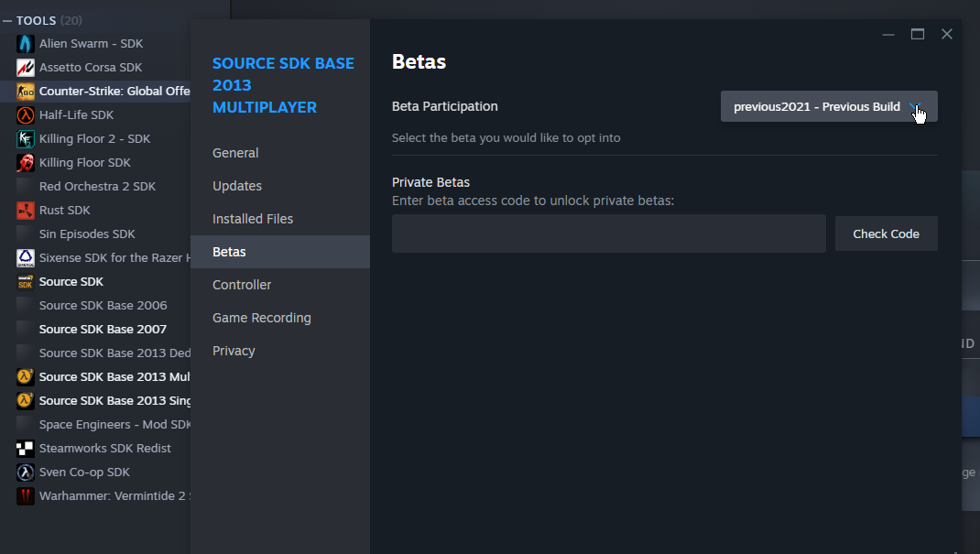980x554 pixels.
Task: Click the Killing Floor SDK icon
Action: tap(25, 162)
